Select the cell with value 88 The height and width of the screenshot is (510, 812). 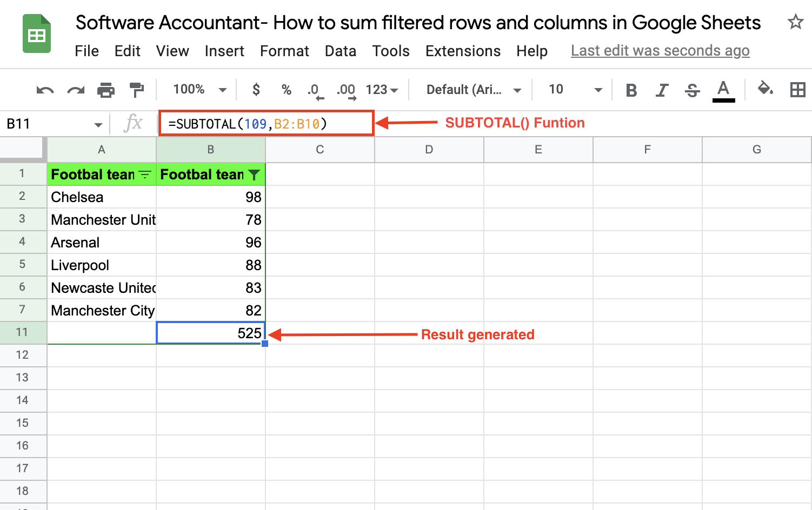pyautogui.click(x=211, y=265)
